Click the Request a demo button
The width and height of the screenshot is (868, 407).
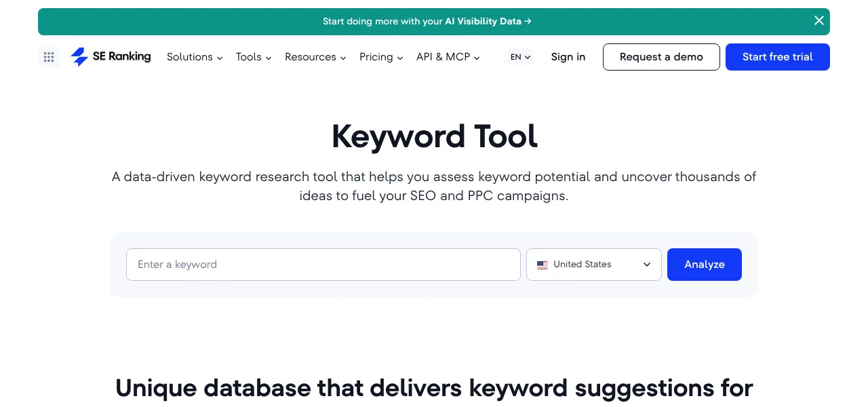pyautogui.click(x=661, y=57)
